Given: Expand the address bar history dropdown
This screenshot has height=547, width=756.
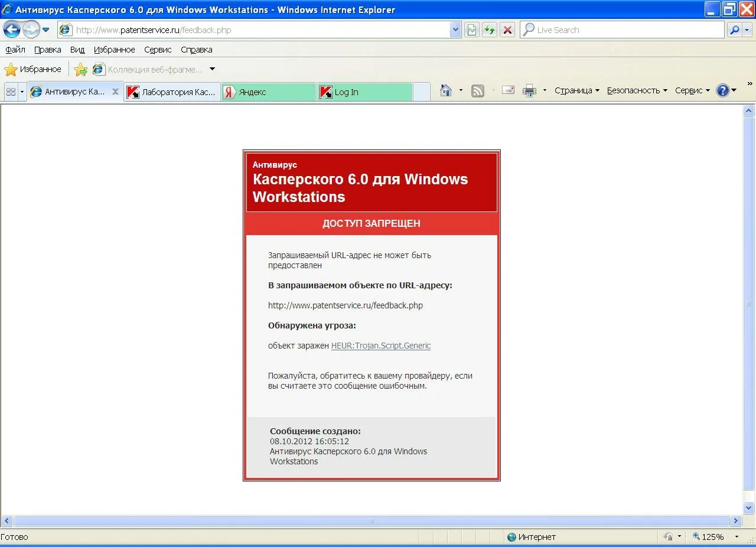Looking at the screenshot, I should pyautogui.click(x=455, y=30).
